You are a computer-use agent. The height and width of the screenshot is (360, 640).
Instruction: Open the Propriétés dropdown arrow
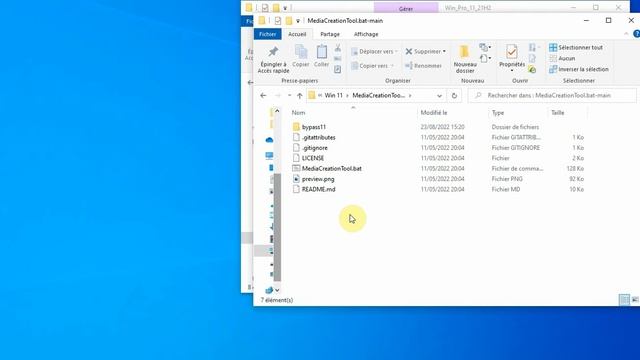512,71
